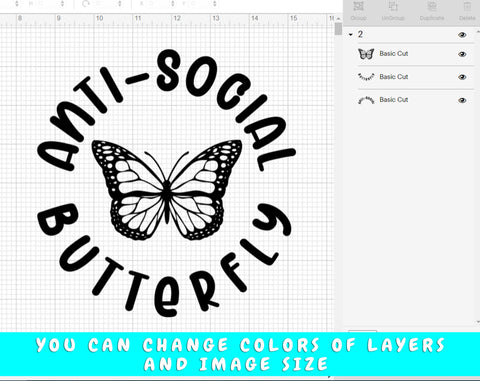Click the Rotate icon in top toolbar
480x381 pixels.
(86, 4)
